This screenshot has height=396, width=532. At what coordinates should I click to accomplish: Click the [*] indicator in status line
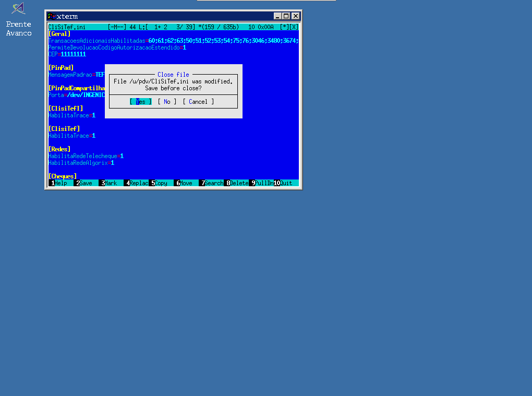tap(284, 27)
